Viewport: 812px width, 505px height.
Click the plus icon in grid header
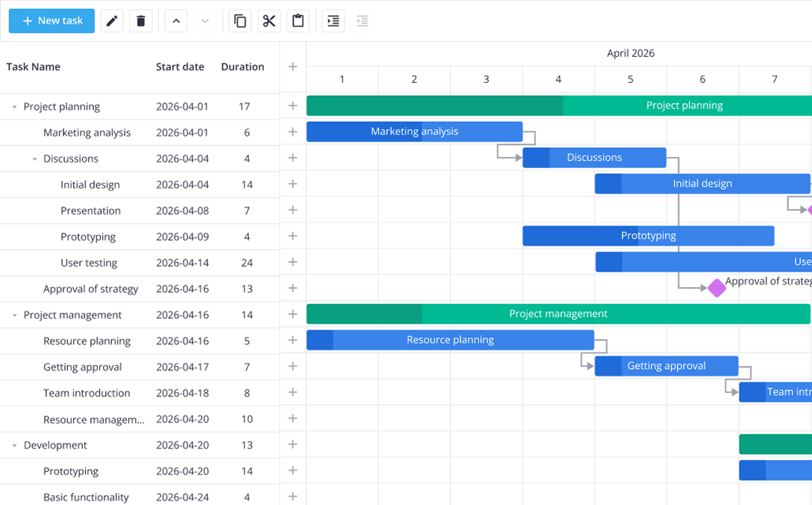(293, 66)
